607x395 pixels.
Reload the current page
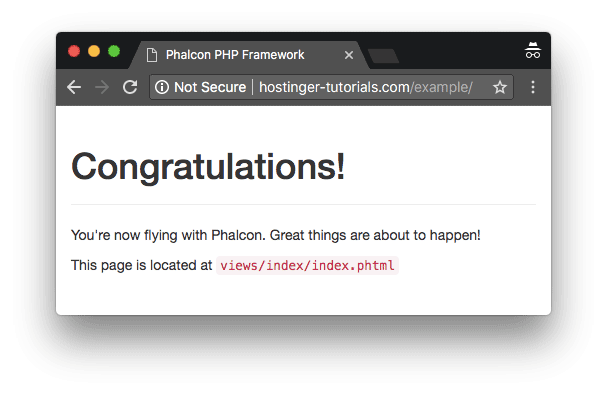130,87
